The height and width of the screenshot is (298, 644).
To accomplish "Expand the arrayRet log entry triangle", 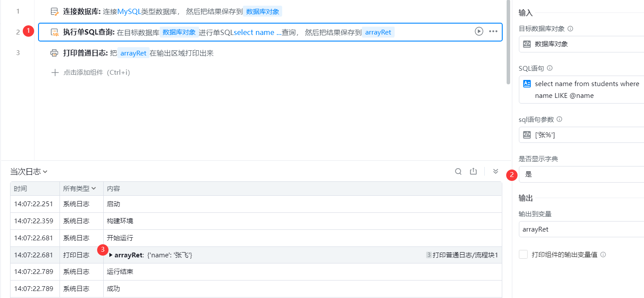I will pyautogui.click(x=111, y=255).
